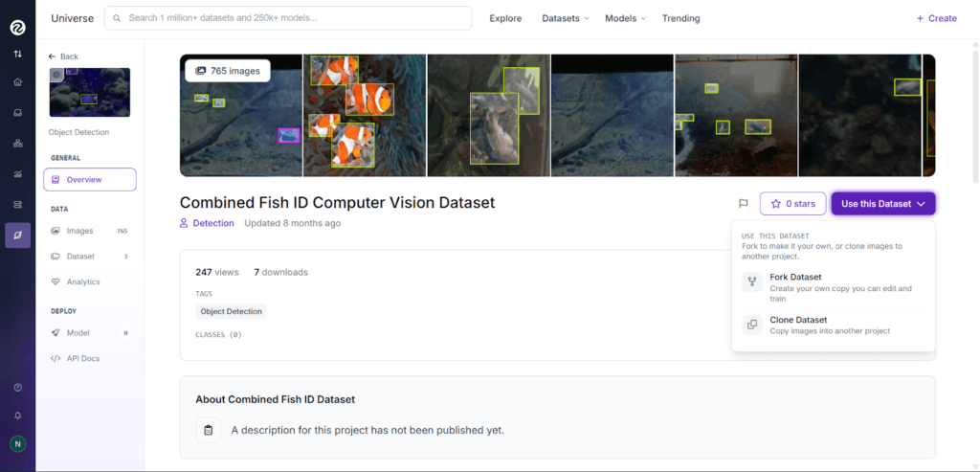Click the notifications bell icon
The width and height of the screenshot is (980, 472).
click(17, 416)
